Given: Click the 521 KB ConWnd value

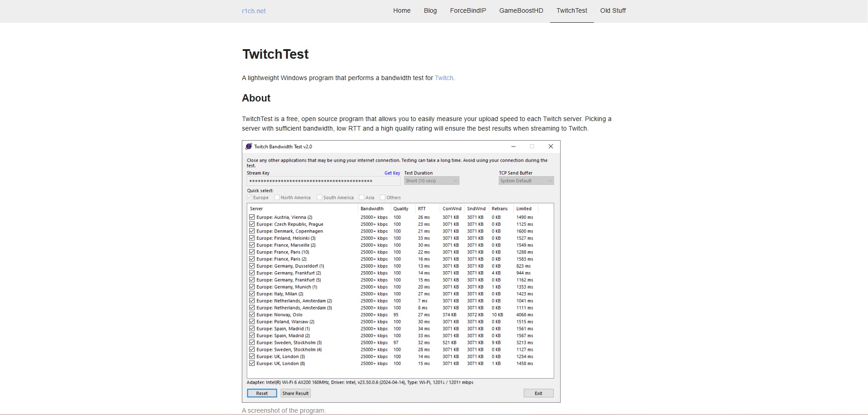Looking at the screenshot, I should click(449, 343).
